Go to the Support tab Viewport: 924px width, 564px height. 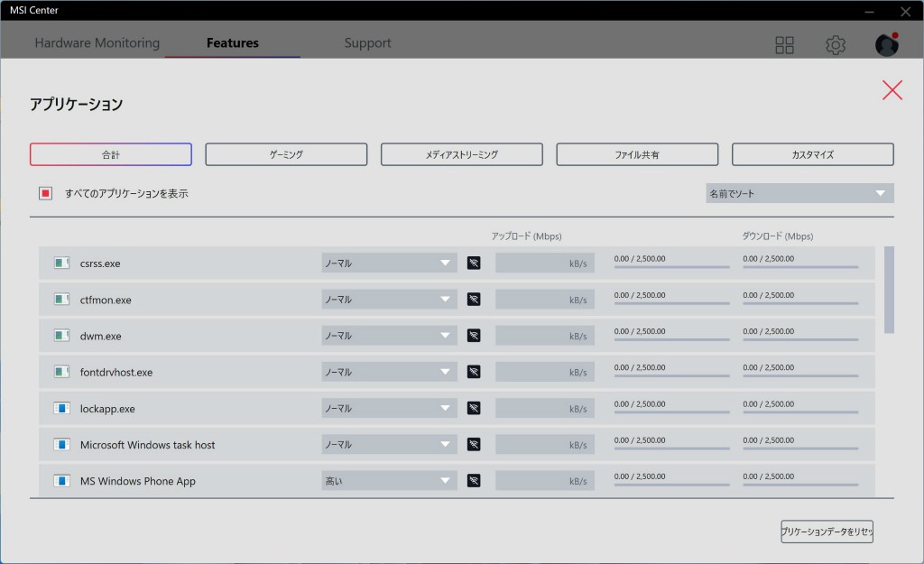[x=367, y=43]
